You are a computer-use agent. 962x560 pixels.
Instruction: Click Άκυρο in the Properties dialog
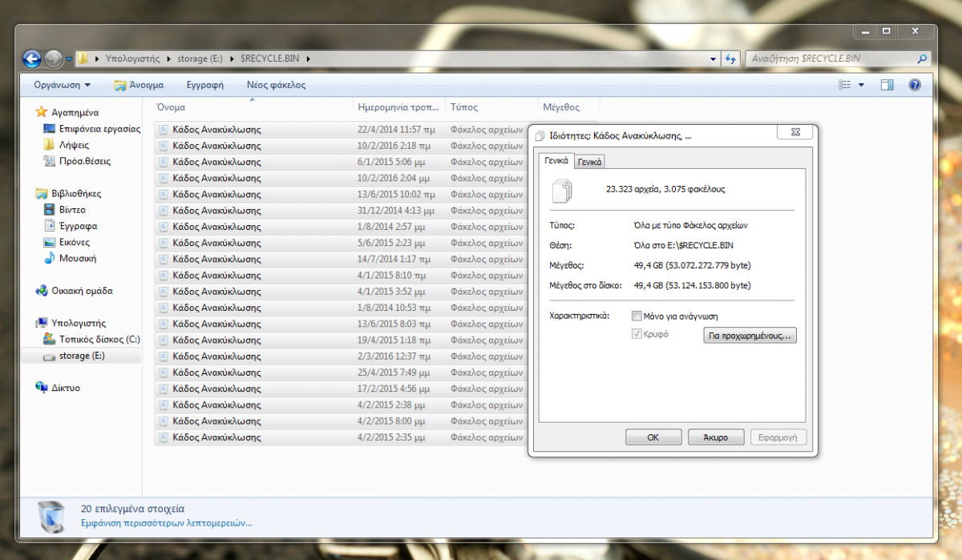click(x=716, y=437)
